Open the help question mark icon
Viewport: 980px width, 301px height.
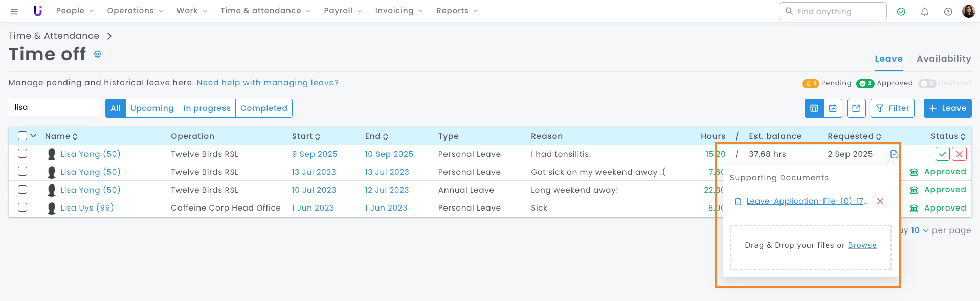click(948, 11)
